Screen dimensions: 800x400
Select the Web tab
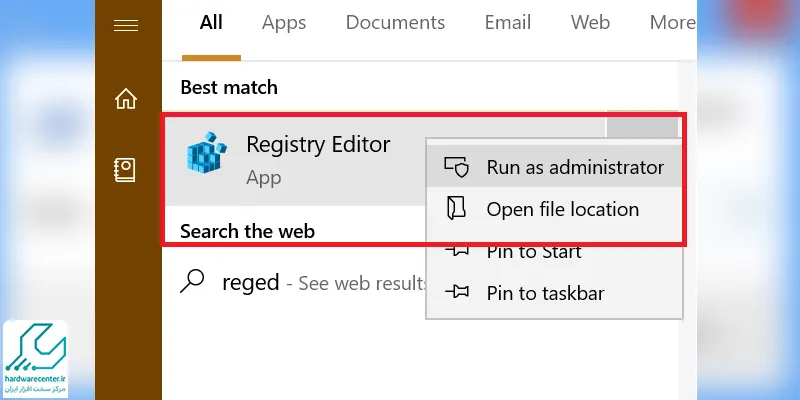[x=590, y=22]
